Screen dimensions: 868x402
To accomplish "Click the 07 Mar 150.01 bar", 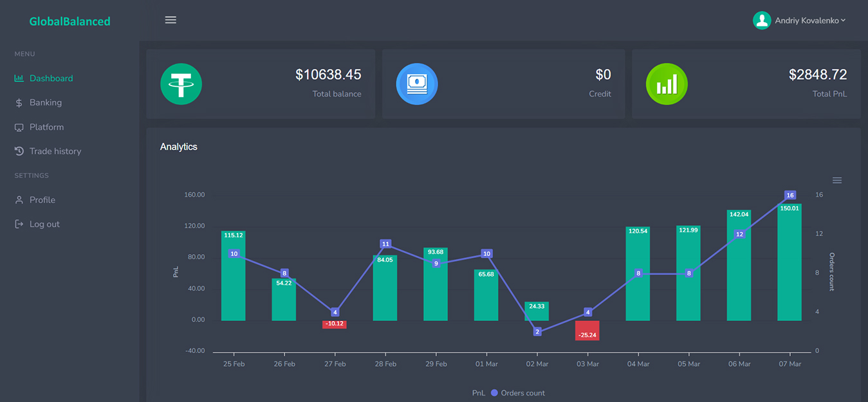I will pos(790,270).
